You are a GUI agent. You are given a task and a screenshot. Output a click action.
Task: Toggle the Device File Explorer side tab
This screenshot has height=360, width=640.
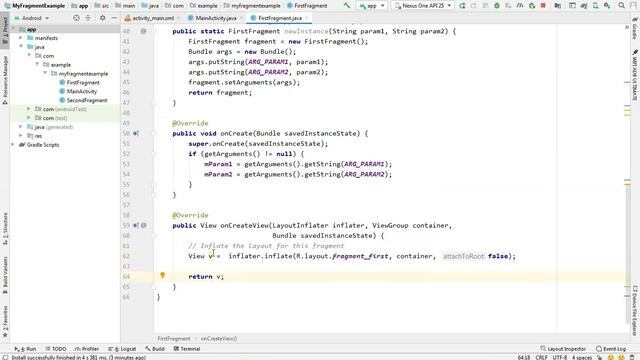pos(635,310)
